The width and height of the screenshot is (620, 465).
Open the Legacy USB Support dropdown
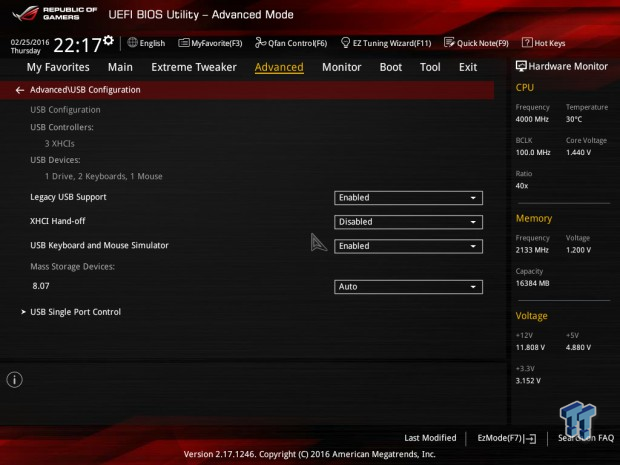[408, 198]
